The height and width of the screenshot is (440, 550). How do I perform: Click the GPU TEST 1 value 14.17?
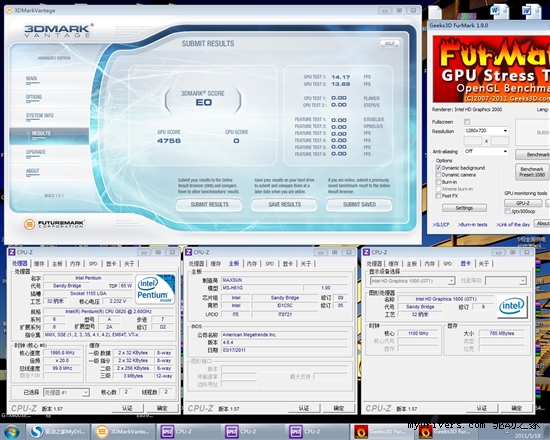[x=341, y=77]
